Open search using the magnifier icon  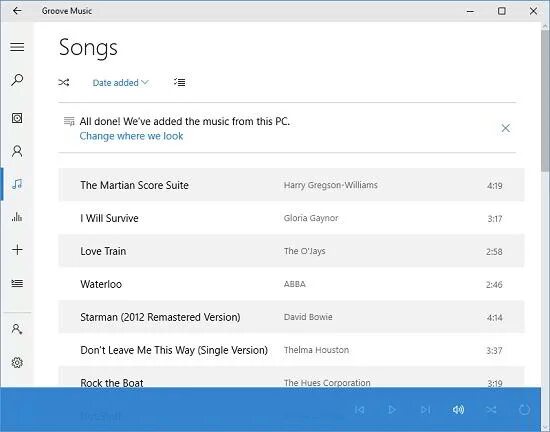17,80
